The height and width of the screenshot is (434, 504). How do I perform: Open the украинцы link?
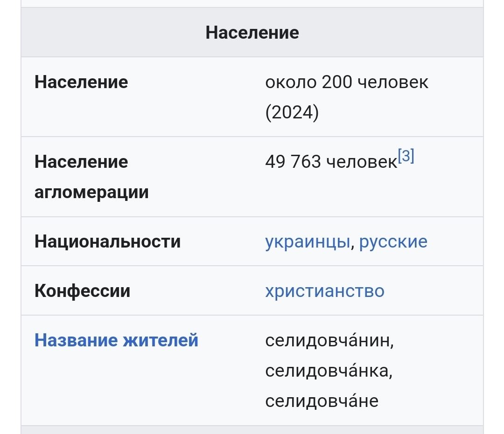(x=307, y=242)
